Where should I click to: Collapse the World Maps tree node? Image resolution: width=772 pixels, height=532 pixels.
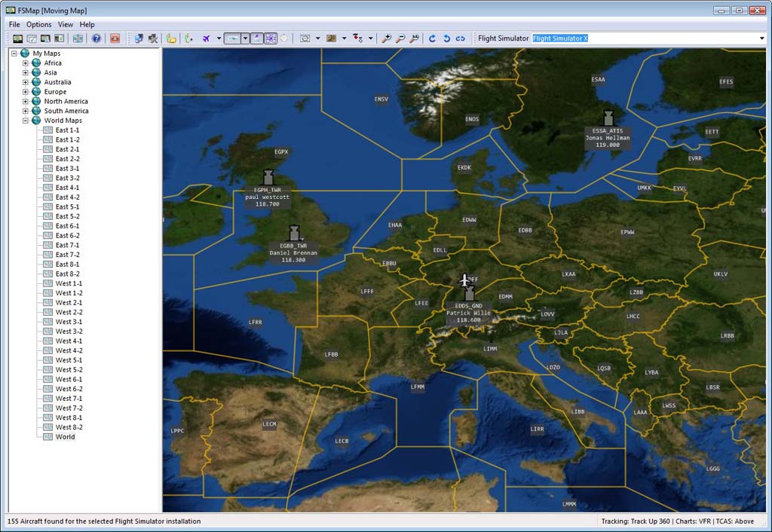click(26, 121)
